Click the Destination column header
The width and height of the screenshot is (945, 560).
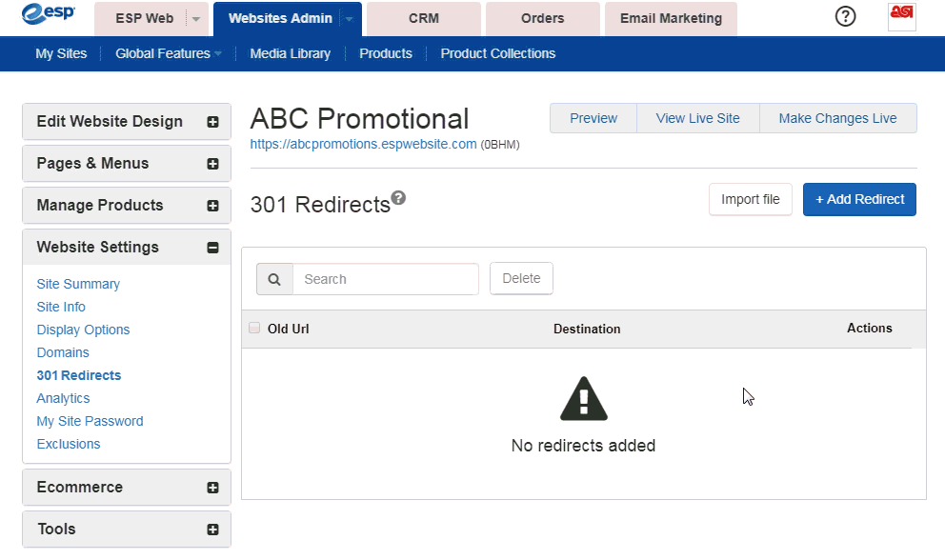pos(587,330)
